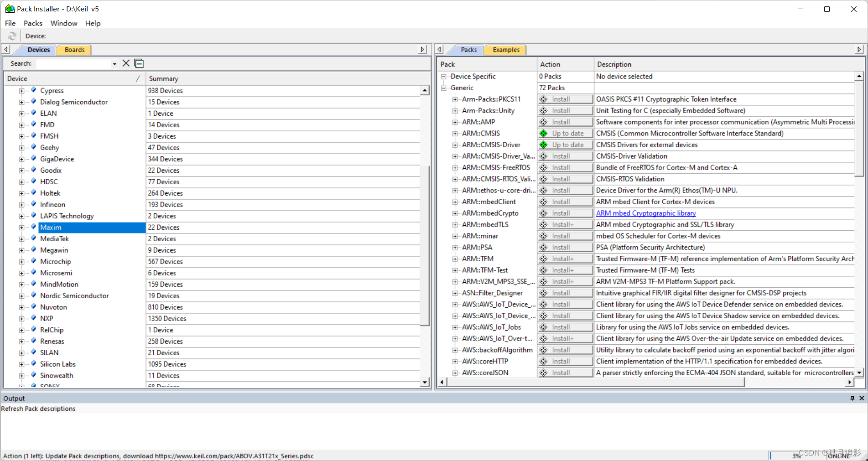Open the Packs menu
The height and width of the screenshot is (461, 868).
tap(33, 23)
